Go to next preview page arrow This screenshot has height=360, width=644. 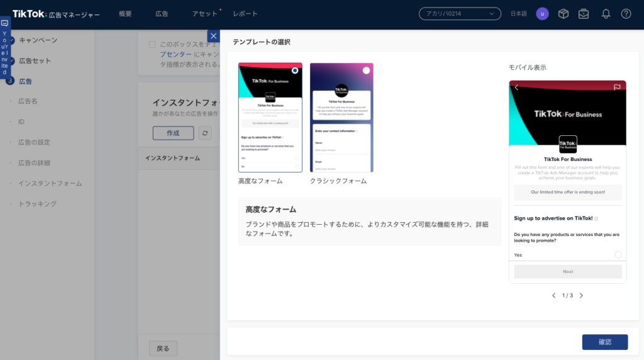tap(581, 295)
